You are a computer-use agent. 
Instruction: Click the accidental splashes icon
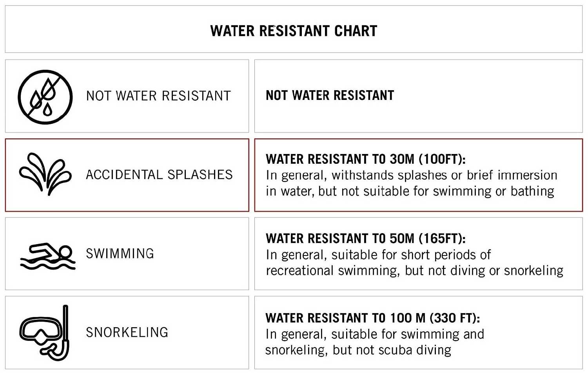click(45, 174)
